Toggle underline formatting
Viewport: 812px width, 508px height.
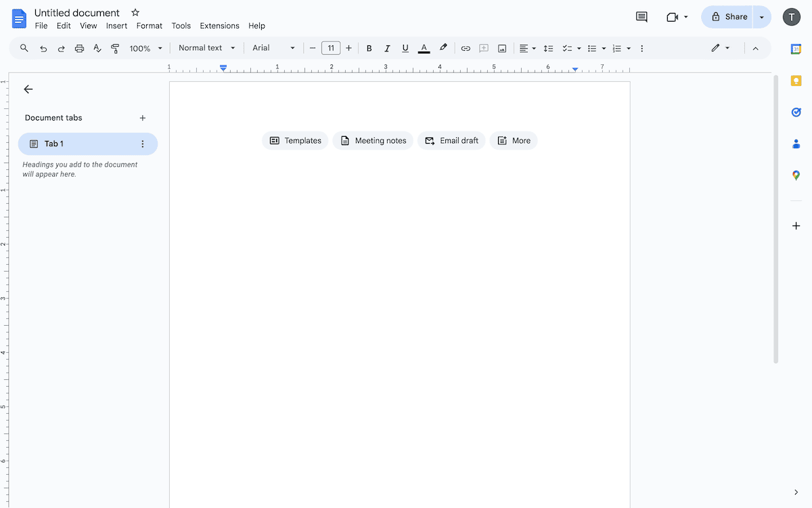405,48
